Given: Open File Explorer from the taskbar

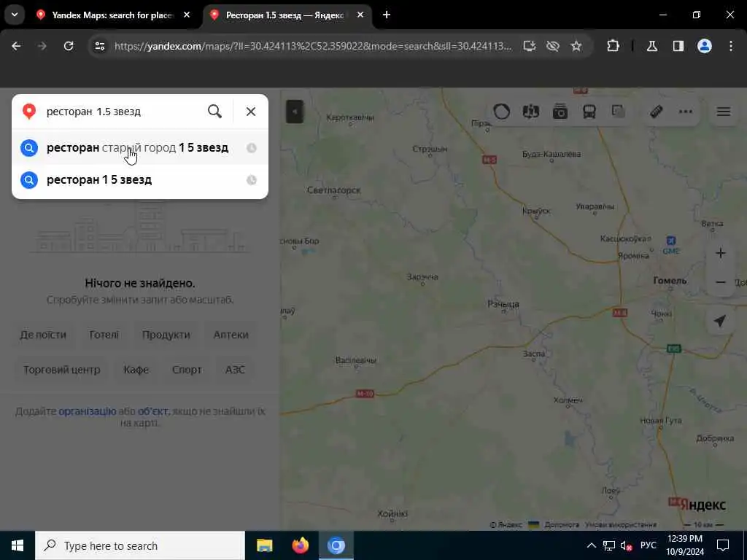Looking at the screenshot, I should 264,545.
